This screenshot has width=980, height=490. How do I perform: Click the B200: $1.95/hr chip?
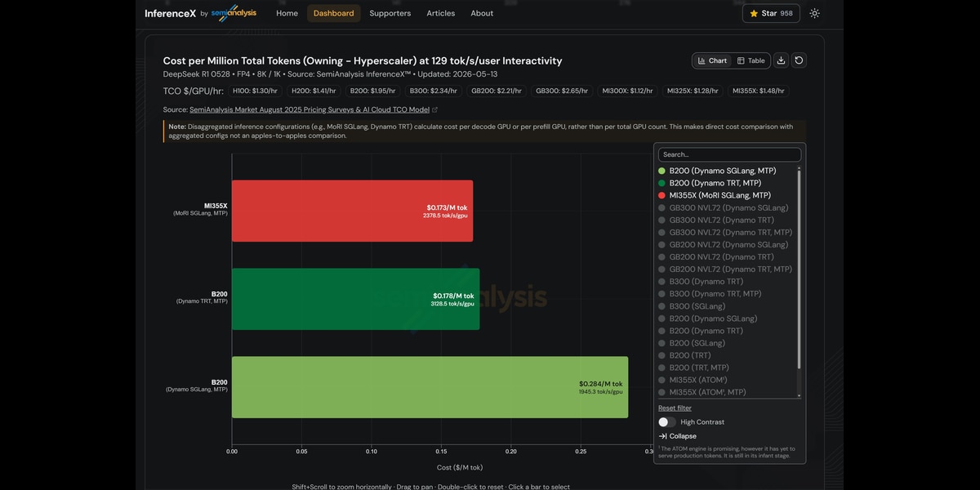point(372,91)
